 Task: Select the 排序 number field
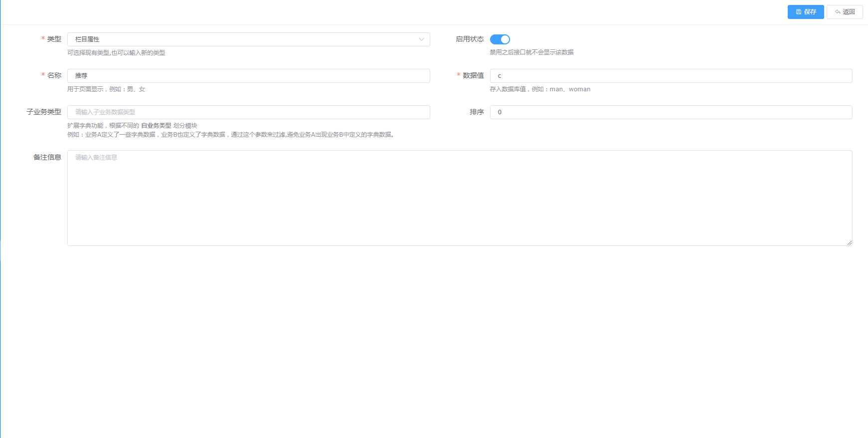click(671, 112)
